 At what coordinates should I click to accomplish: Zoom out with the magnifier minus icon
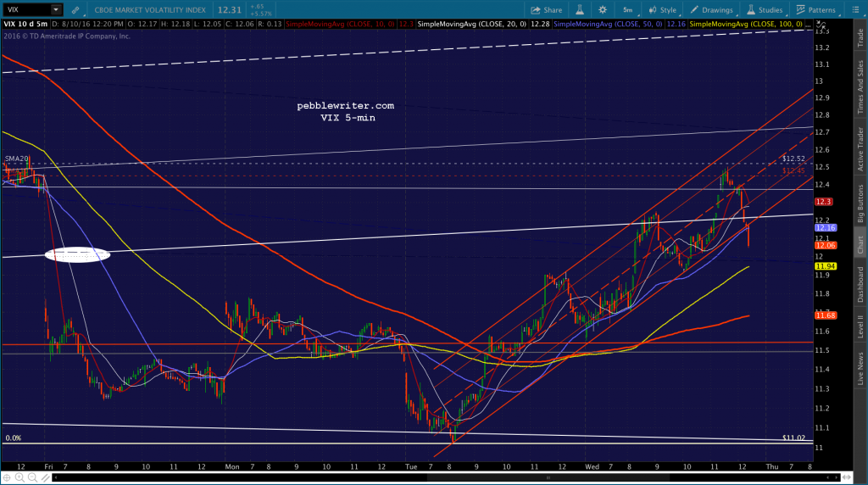33,477
